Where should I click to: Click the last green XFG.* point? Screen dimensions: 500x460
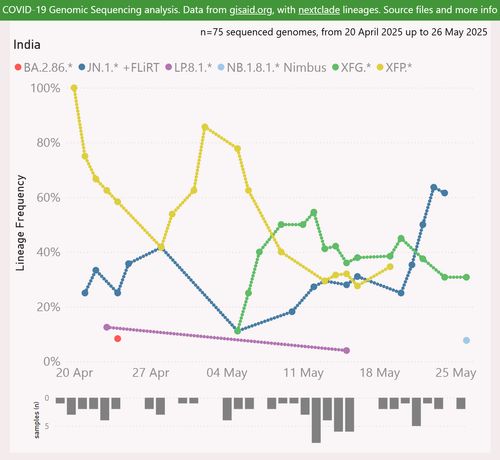coord(466,277)
